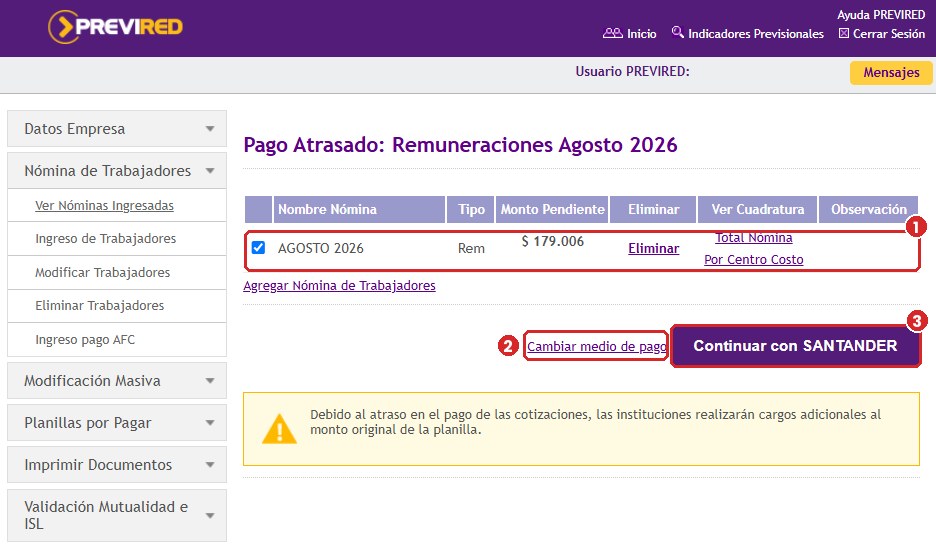This screenshot has height=548, width=936.
Task: Click Cerrar Sesión link
Action: point(889,34)
